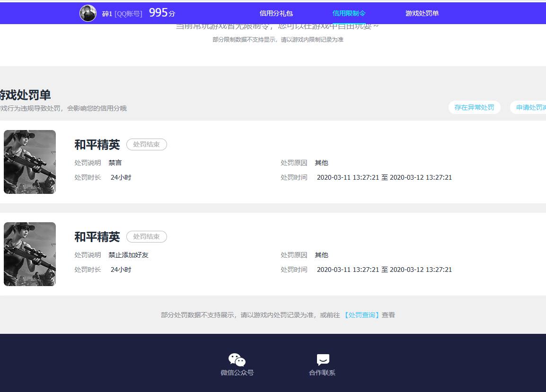Image resolution: width=546 pixels, height=392 pixels.
Task: Click the 游戏处罚单 section heading
Action: (x=25, y=95)
